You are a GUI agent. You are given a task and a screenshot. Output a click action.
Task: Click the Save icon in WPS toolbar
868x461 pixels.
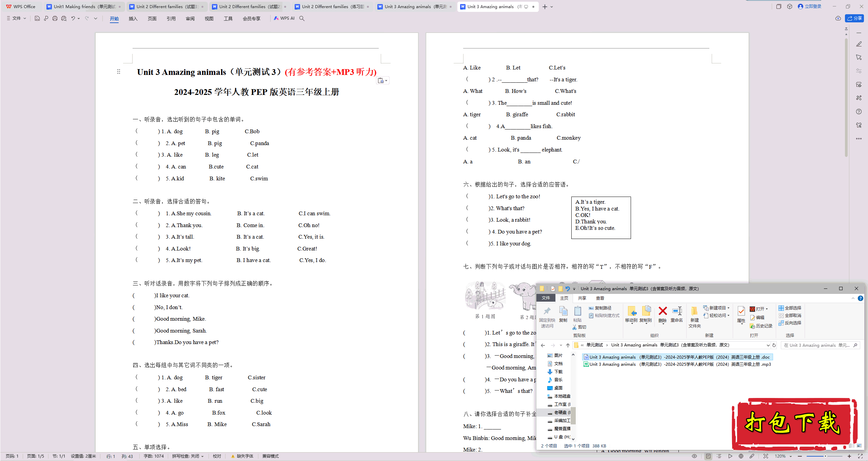[37, 18]
